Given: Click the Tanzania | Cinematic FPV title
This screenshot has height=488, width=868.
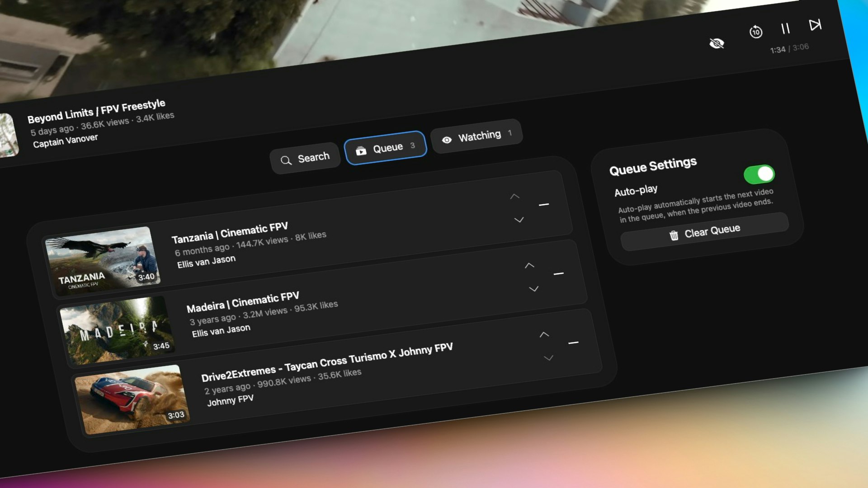Looking at the screenshot, I should pos(230,232).
